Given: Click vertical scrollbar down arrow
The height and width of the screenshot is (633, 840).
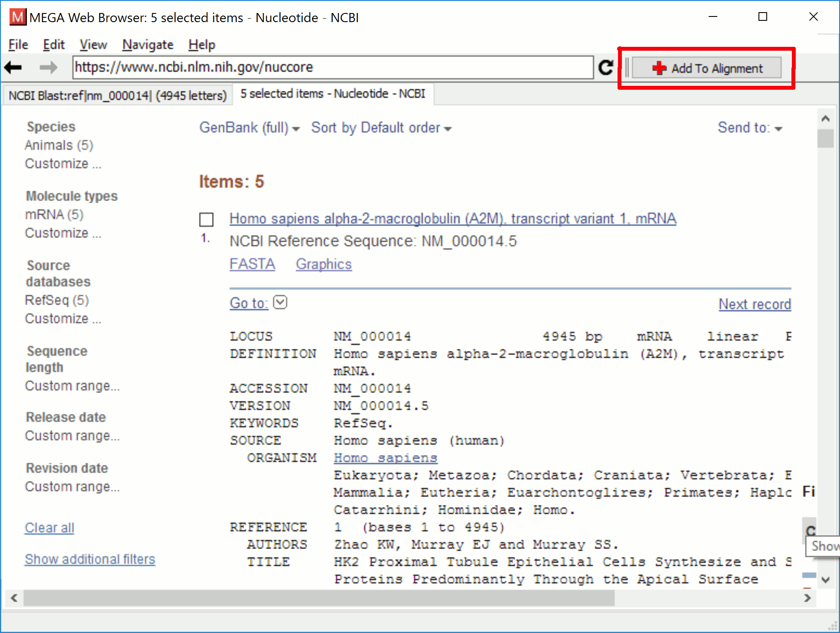Looking at the screenshot, I should [826, 580].
